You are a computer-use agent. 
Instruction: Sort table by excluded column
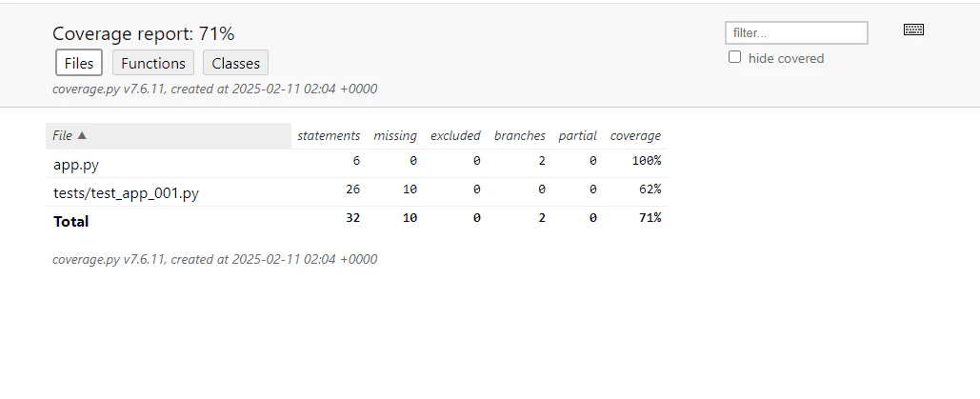pyautogui.click(x=455, y=136)
